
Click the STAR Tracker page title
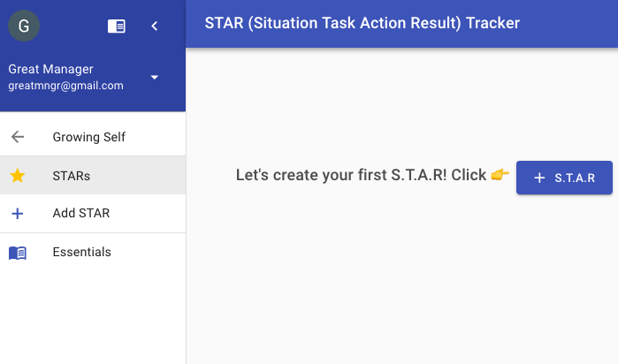(362, 23)
